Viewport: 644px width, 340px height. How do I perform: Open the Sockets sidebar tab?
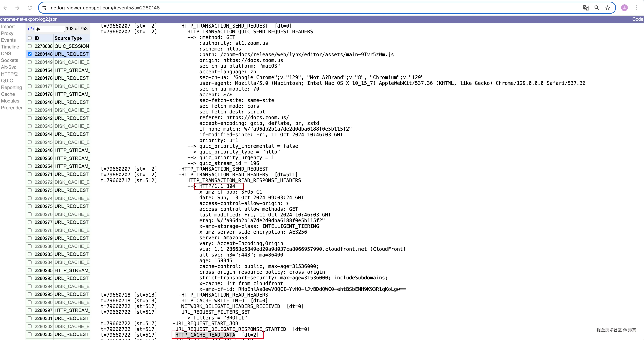[x=9, y=60]
